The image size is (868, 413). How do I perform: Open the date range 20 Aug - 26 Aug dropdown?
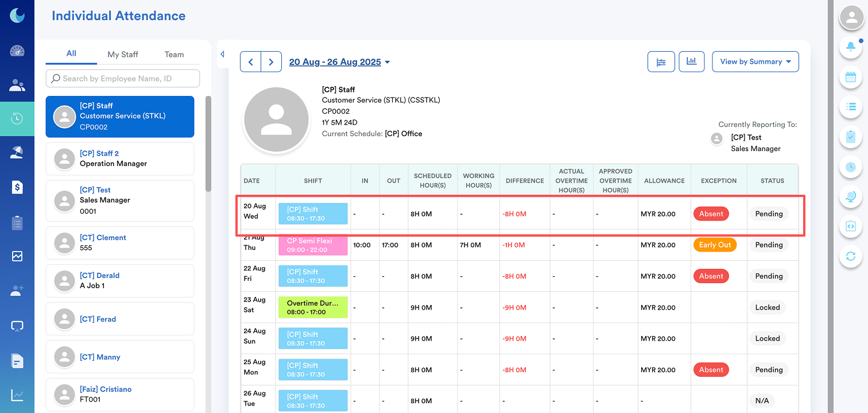pos(339,62)
